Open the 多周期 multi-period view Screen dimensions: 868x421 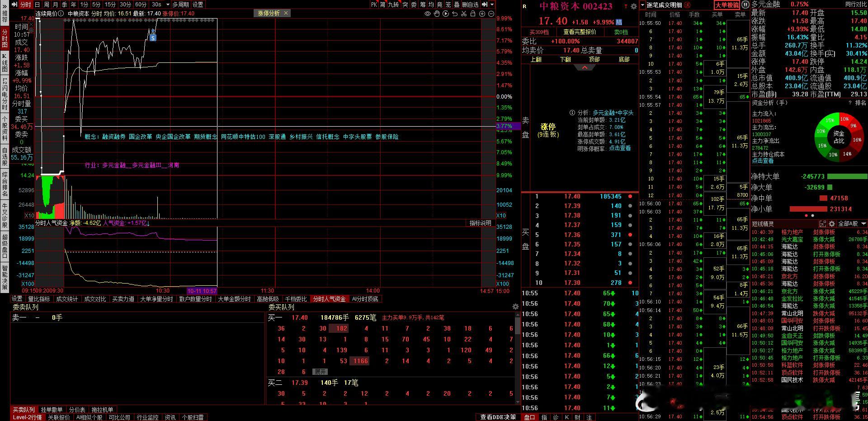pos(180,5)
